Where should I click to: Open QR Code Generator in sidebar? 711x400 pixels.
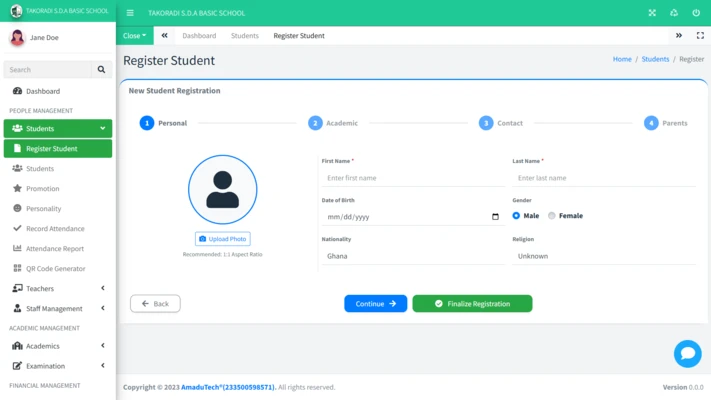[58, 268]
